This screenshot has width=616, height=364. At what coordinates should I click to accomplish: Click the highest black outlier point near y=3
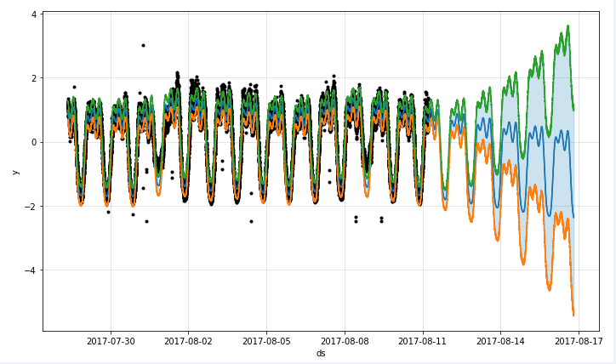click(x=143, y=45)
